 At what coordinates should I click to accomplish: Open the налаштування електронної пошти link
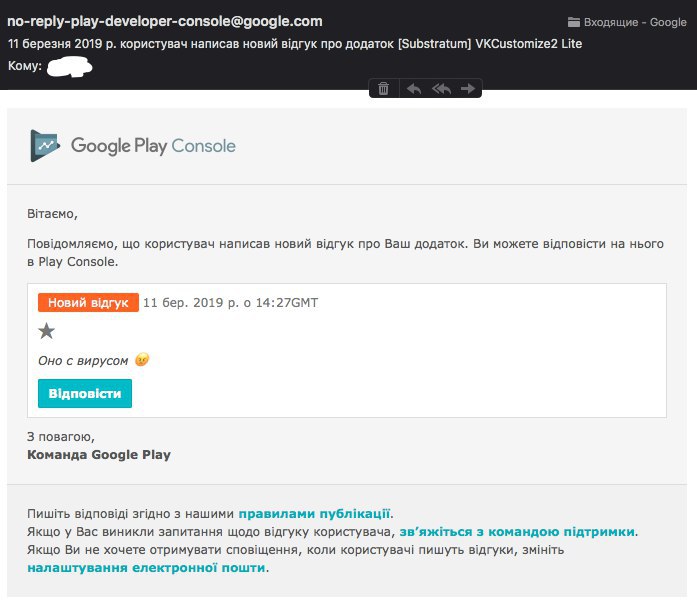click(x=146, y=568)
